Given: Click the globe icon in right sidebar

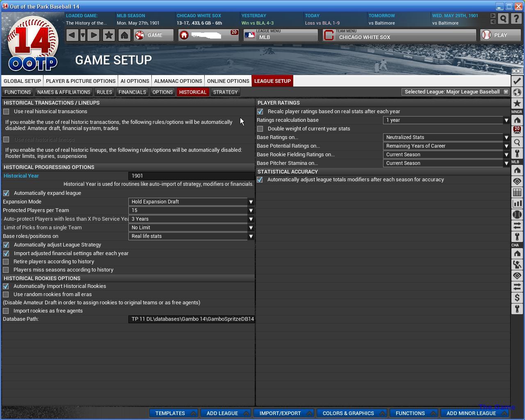Looking at the screenshot, I should point(517,92).
